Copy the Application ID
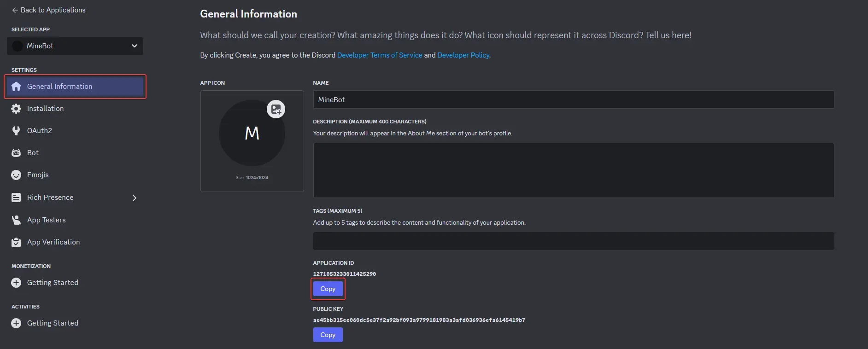The height and width of the screenshot is (349, 868). click(x=328, y=289)
